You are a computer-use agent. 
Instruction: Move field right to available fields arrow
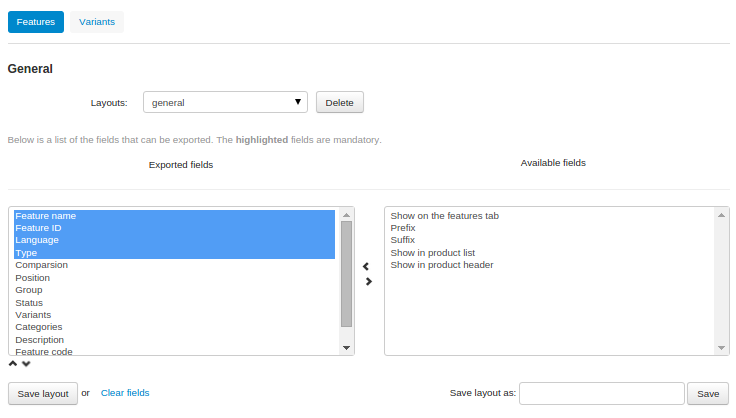368,281
